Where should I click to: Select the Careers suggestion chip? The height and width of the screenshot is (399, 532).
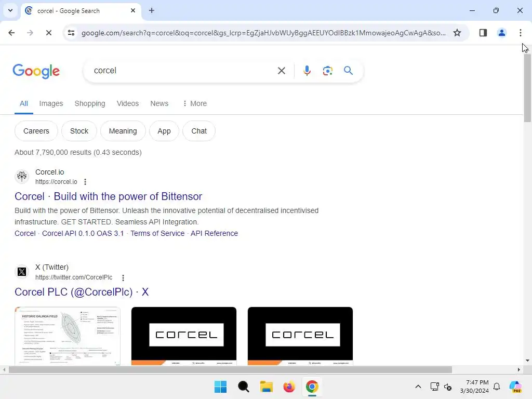coord(36,131)
